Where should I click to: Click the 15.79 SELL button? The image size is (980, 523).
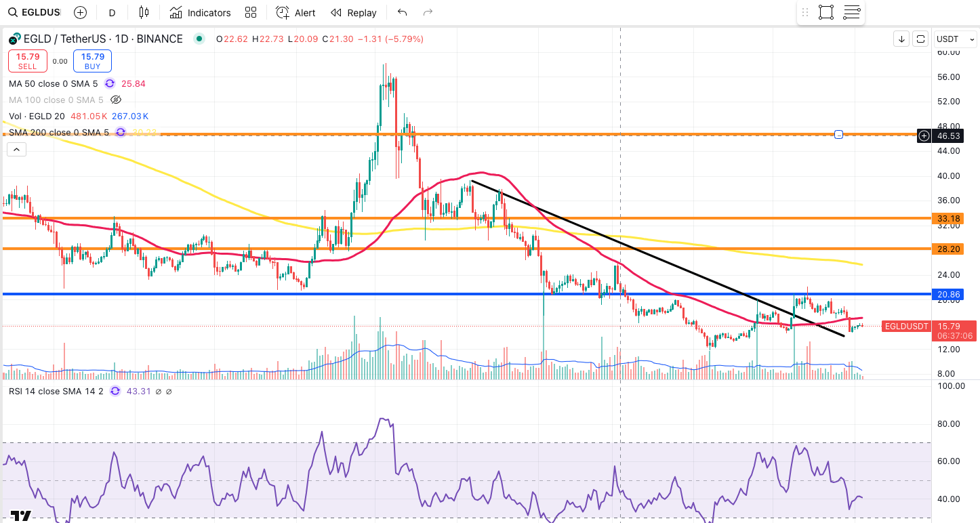click(28, 61)
